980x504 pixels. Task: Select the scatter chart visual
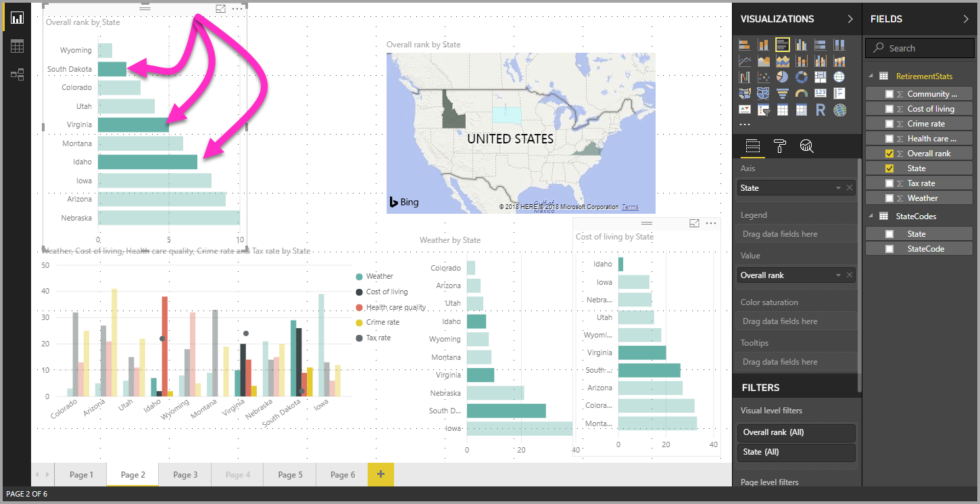764,76
